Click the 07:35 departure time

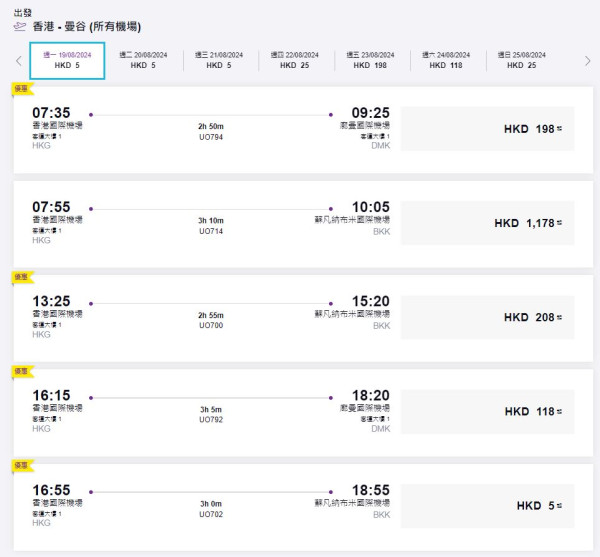pyautogui.click(x=51, y=113)
